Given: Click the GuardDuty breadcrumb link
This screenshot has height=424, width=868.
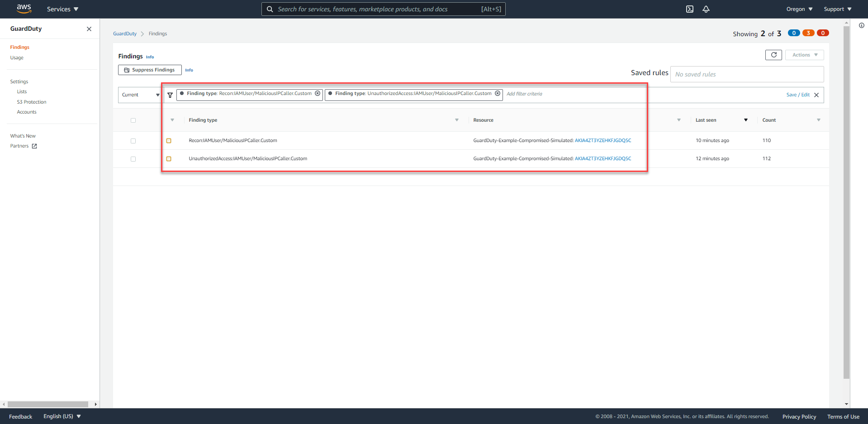Looking at the screenshot, I should tap(125, 33).
